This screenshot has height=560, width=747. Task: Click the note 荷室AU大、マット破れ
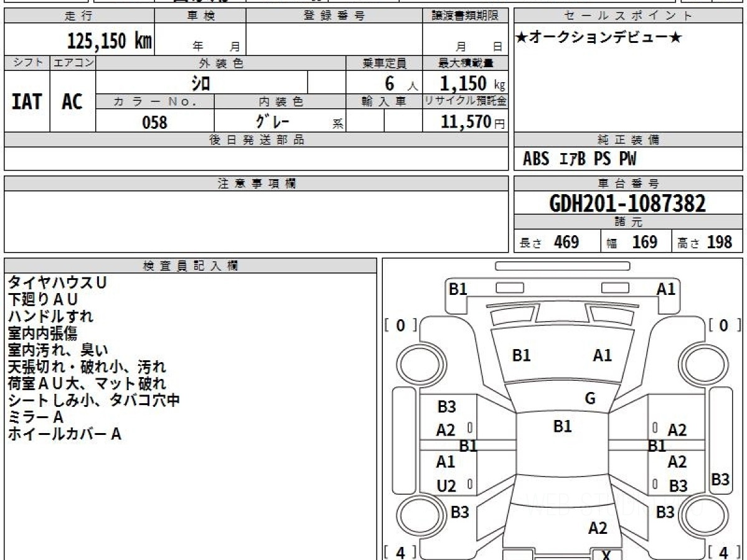(x=87, y=383)
